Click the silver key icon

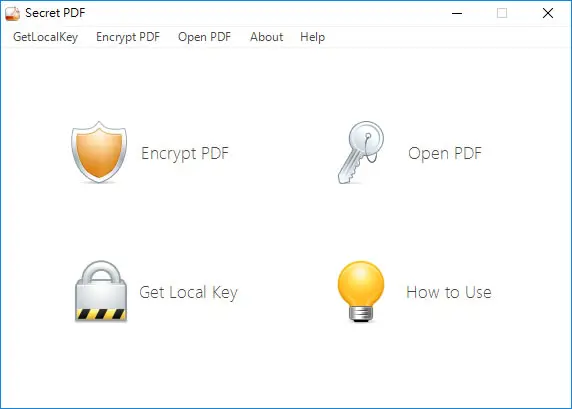click(x=361, y=153)
